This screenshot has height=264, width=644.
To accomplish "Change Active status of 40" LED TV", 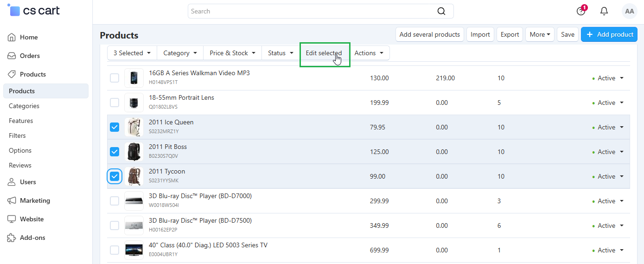I will 608,250.
